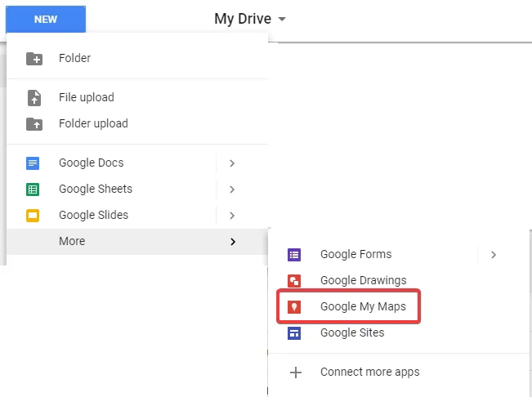Screen dimensions: 532x397
Task: Click the Google Sites icon
Action: pos(295,333)
